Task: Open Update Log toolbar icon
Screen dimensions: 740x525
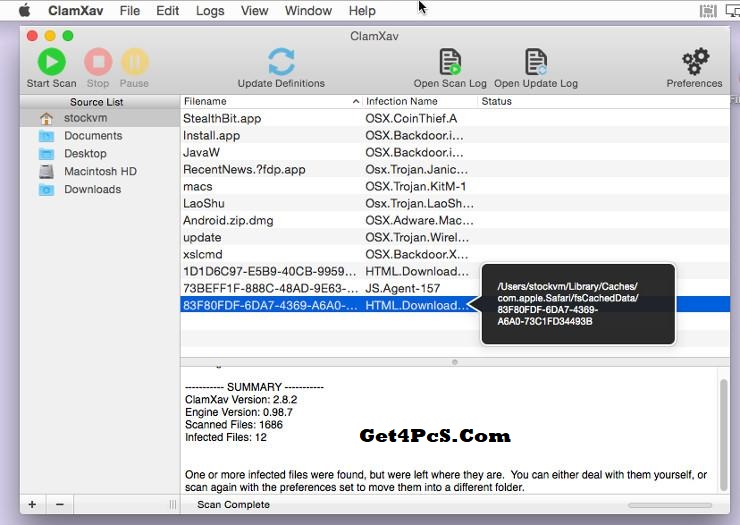Action: [x=536, y=62]
